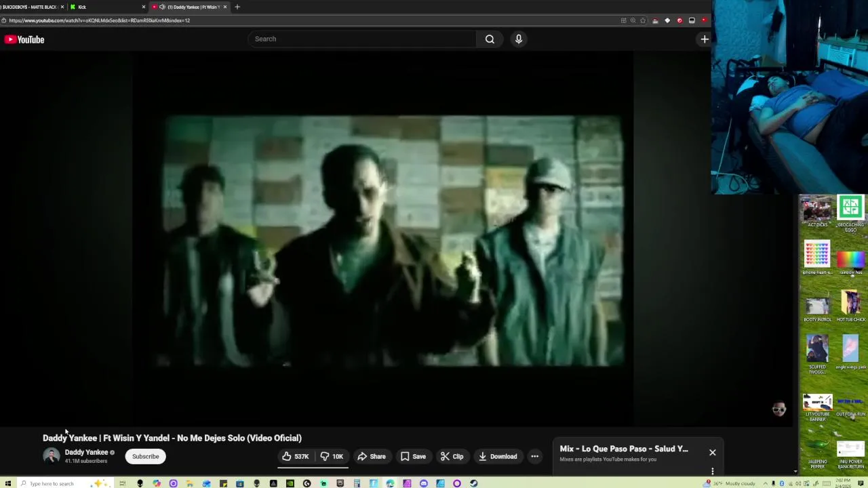Open the rainbow hue desktop image

click(850, 262)
